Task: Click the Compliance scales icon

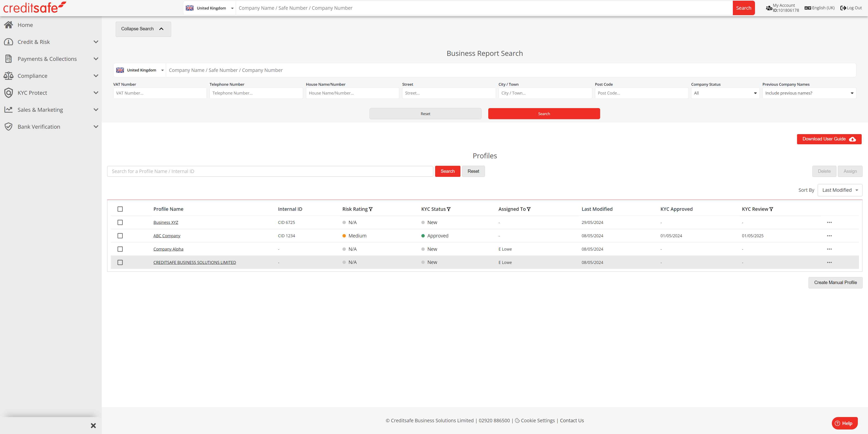Action: click(x=9, y=76)
